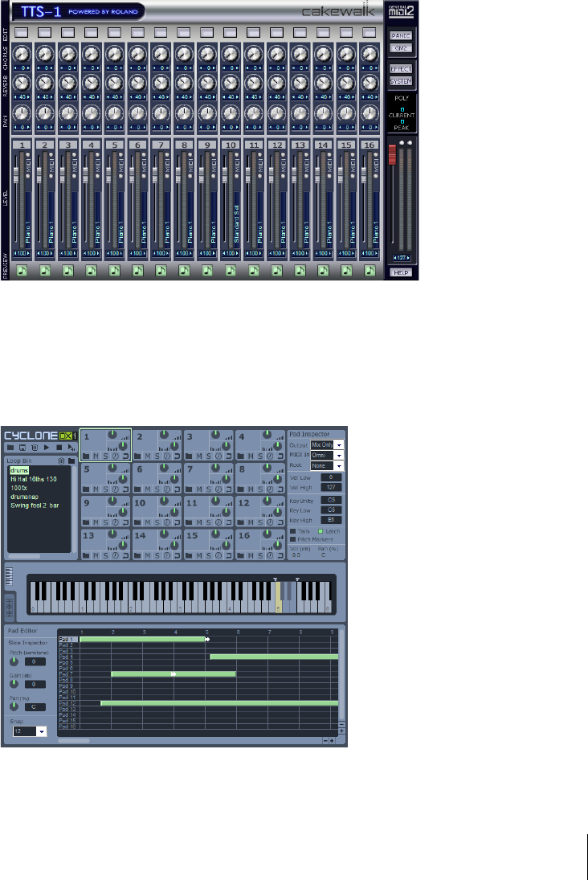Viewport: 588px width, 880px height.
Task: Click the TTS-1 preview note for channel 16
Action: coord(370,271)
